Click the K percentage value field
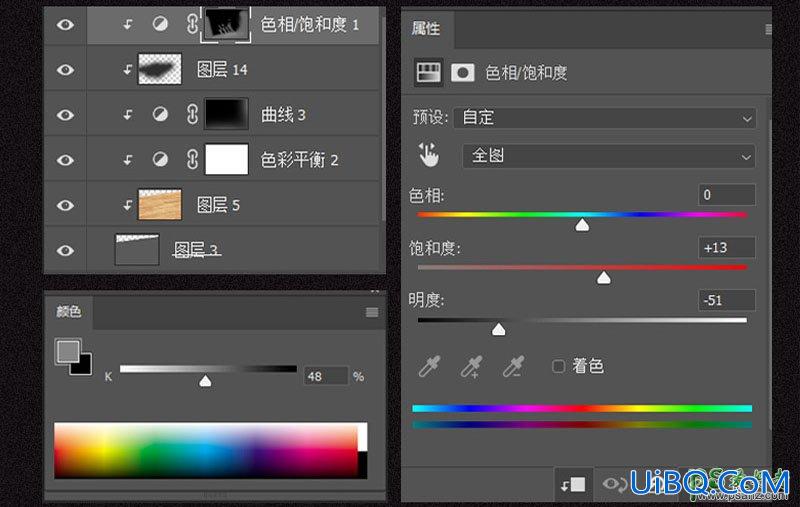800x507 pixels. pos(326,376)
